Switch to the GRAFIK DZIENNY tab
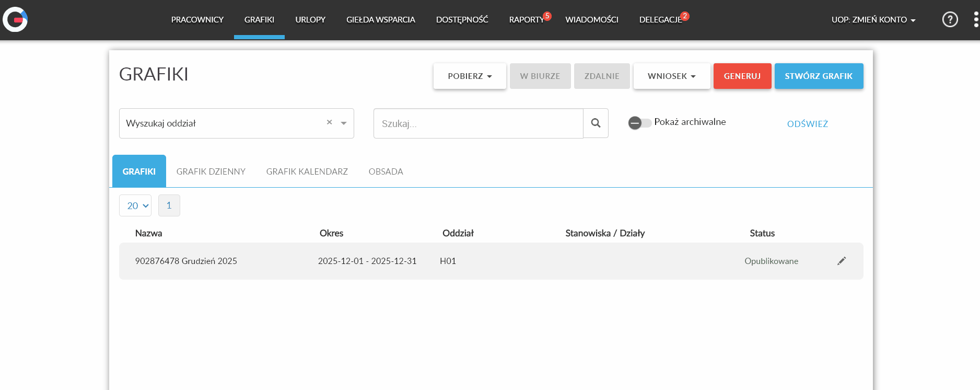The height and width of the screenshot is (390, 980). tap(211, 171)
